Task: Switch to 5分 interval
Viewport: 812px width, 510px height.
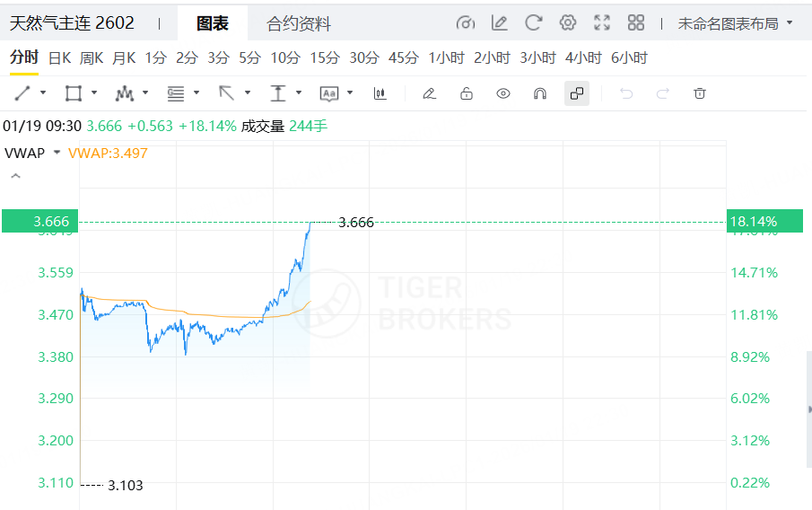Action: [x=249, y=57]
